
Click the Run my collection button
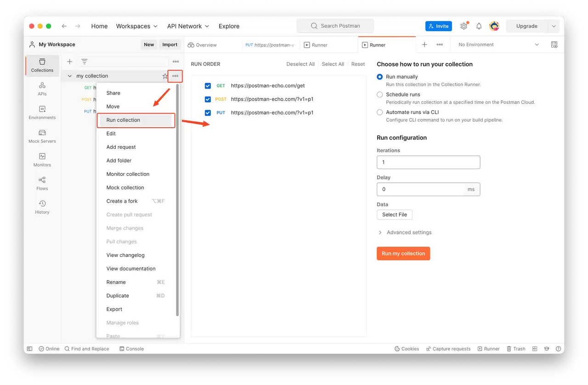(403, 254)
